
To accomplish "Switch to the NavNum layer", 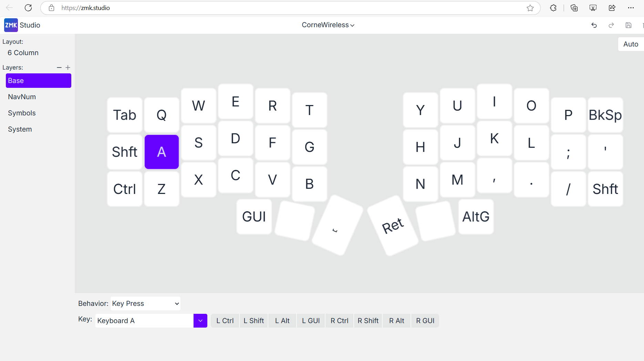I will coord(22,97).
